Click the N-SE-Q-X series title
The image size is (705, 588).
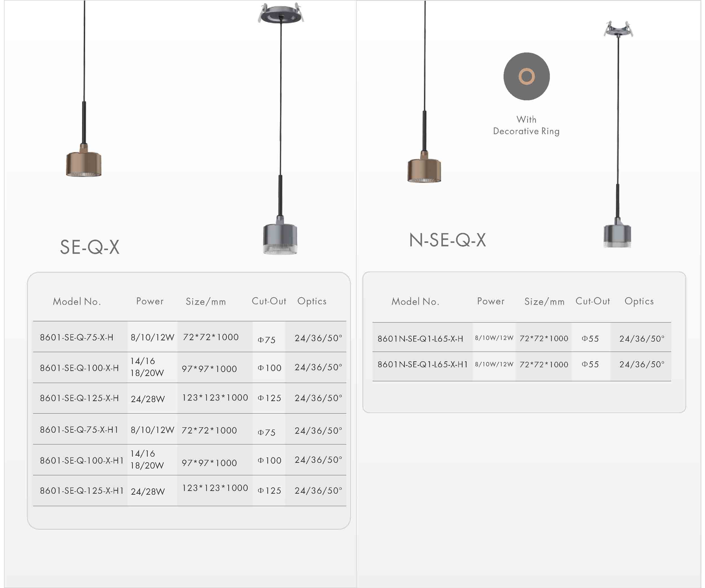(x=447, y=240)
